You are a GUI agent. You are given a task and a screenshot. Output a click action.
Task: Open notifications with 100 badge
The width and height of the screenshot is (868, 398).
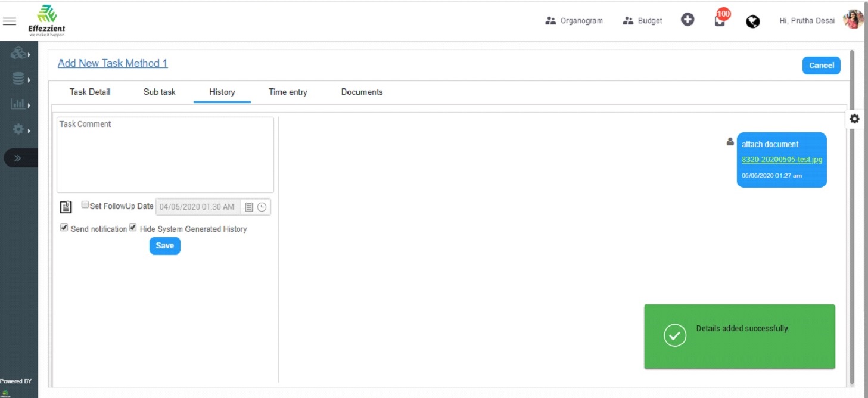pyautogui.click(x=721, y=18)
